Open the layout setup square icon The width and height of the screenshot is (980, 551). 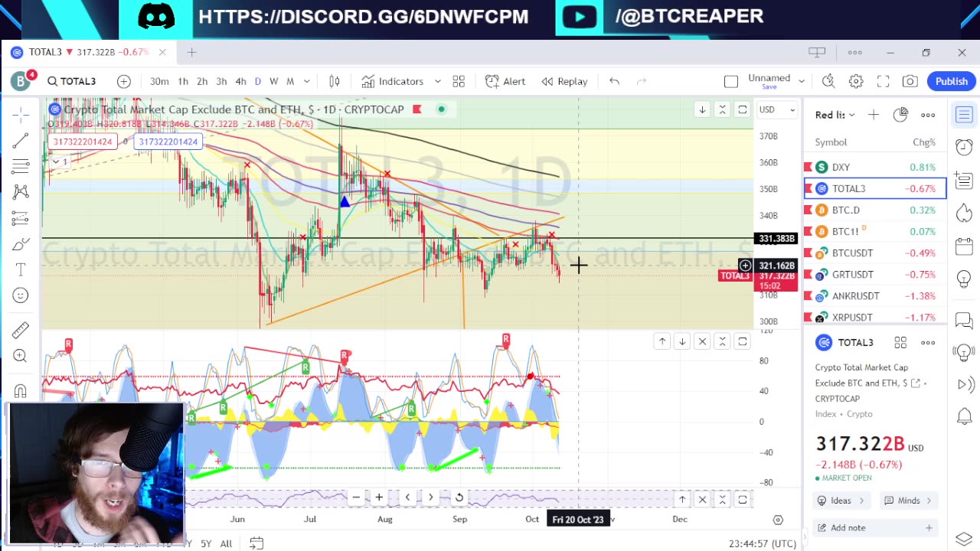click(x=731, y=81)
